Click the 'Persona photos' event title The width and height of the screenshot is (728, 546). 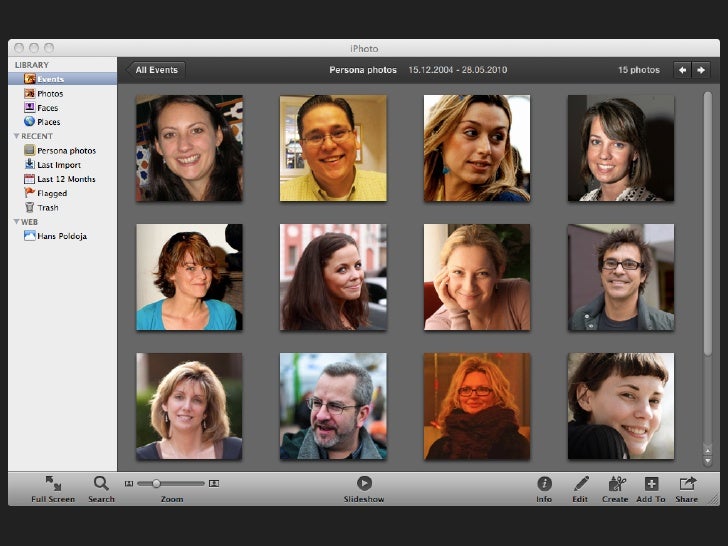363,70
